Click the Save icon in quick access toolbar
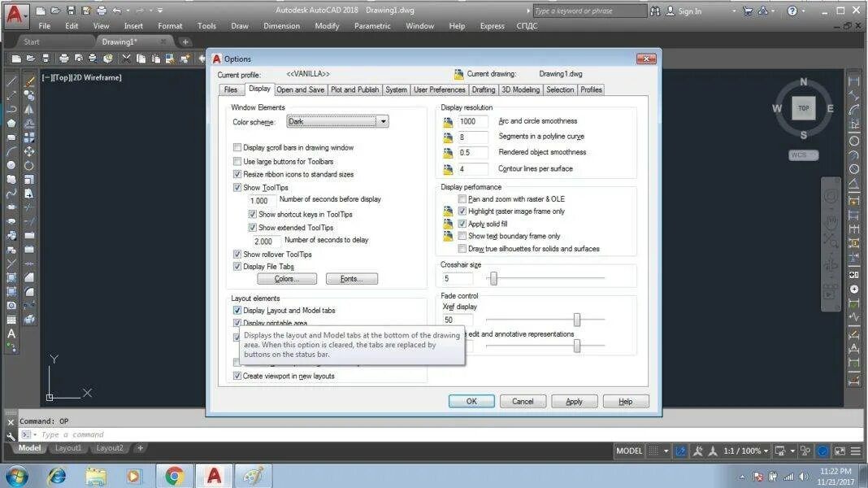The image size is (868, 488). (71, 11)
